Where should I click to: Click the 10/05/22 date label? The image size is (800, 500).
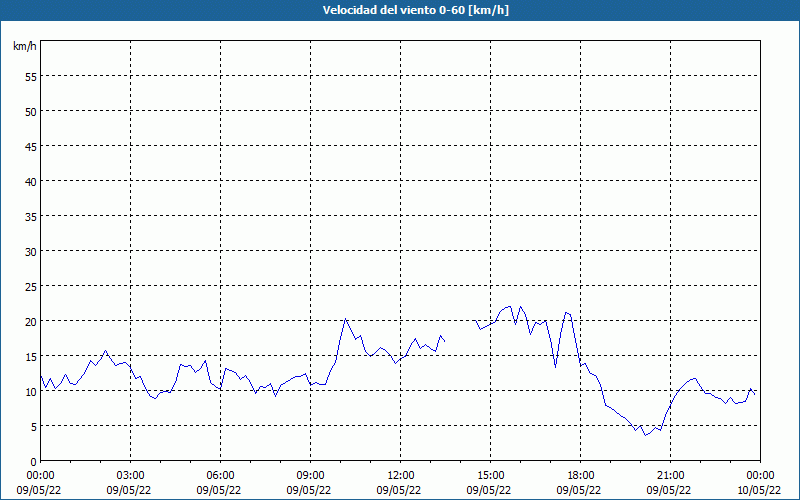click(x=759, y=490)
